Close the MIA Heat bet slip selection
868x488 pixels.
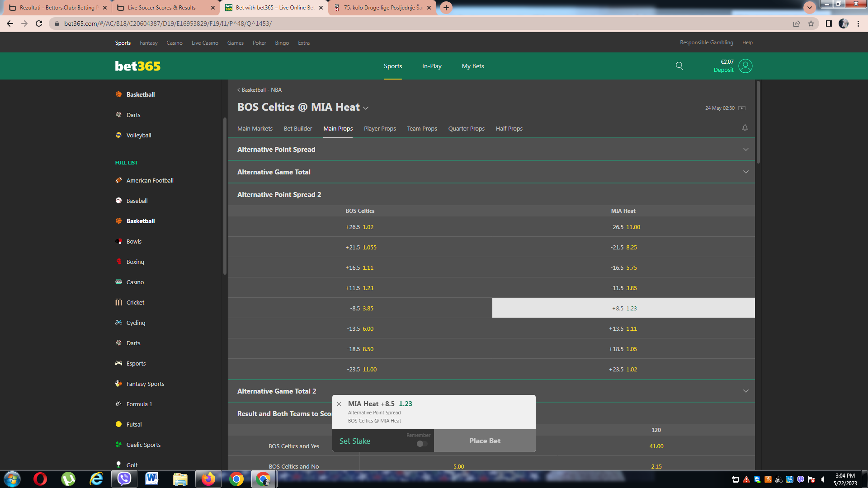click(x=339, y=404)
